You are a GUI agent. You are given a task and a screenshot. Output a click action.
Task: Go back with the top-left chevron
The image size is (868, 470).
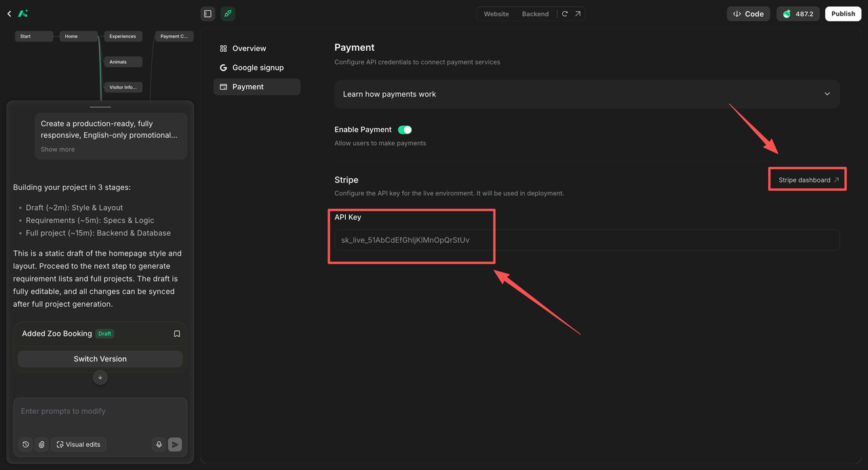click(9, 14)
